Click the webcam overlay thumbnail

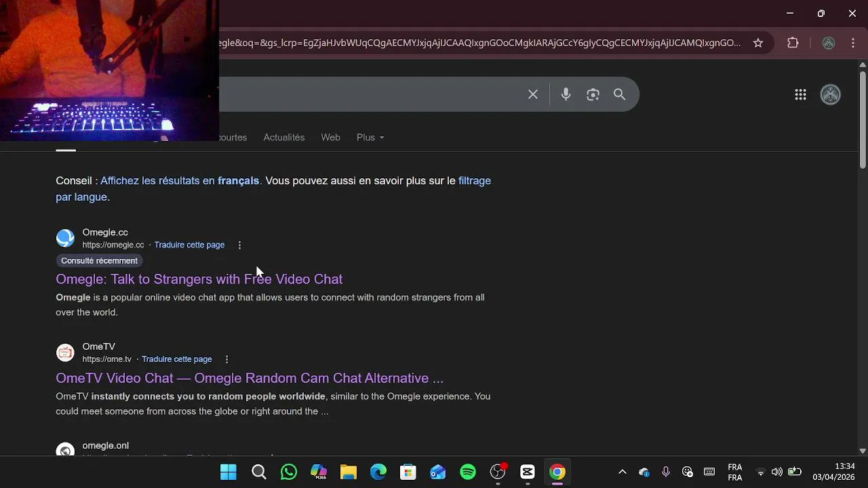pyautogui.click(x=109, y=70)
